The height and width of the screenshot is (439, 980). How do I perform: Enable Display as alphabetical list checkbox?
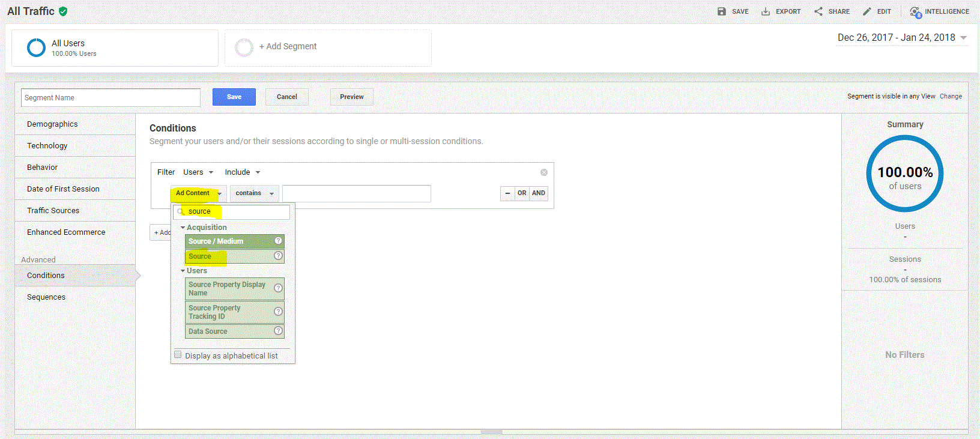(x=178, y=355)
